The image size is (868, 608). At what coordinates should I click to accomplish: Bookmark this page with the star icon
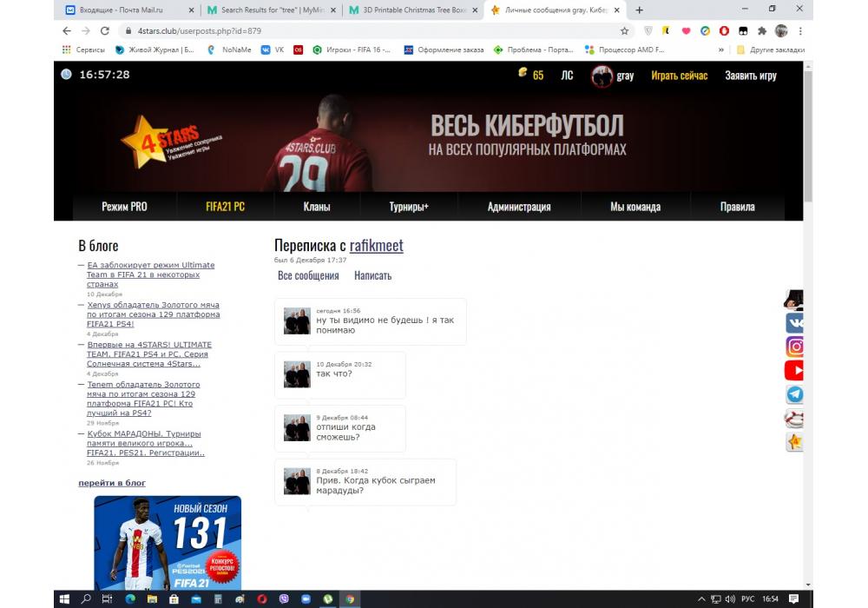pyautogui.click(x=624, y=30)
